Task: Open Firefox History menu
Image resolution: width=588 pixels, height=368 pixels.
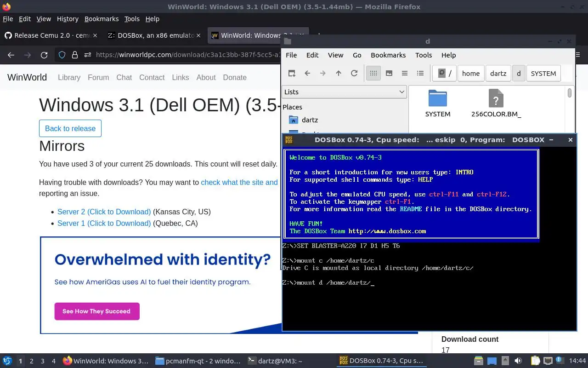Action: point(68,19)
